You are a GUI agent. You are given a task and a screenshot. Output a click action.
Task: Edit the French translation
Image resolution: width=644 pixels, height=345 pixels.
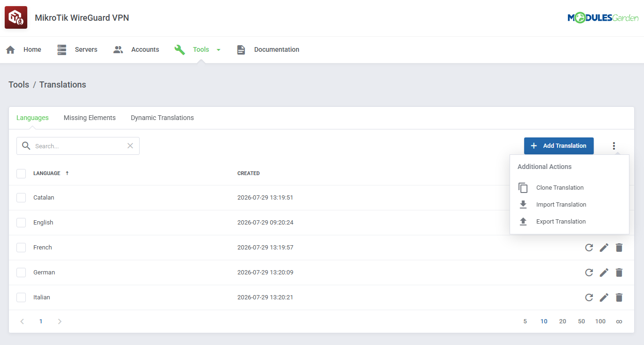604,248
